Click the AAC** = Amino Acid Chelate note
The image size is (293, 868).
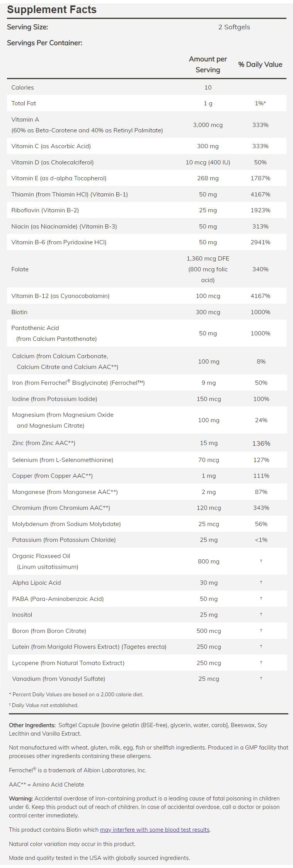point(46,784)
